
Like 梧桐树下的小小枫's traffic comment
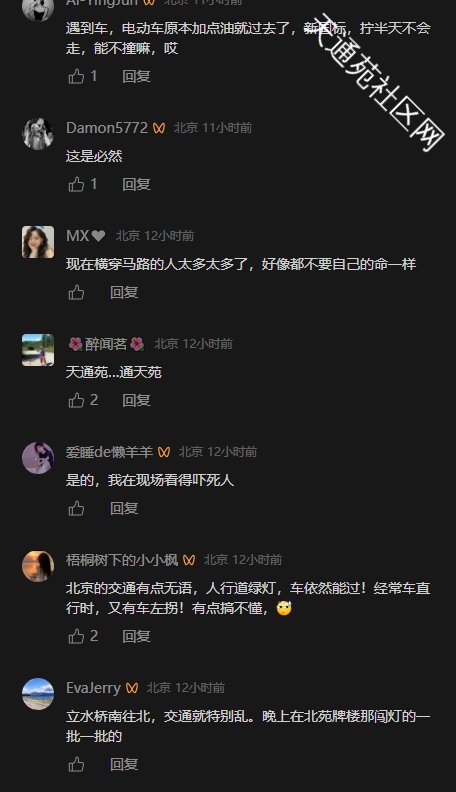coord(76,636)
